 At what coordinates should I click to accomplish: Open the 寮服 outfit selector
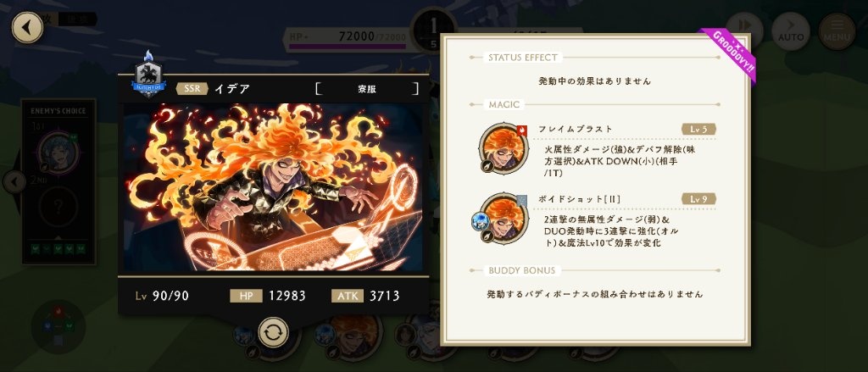(366, 89)
